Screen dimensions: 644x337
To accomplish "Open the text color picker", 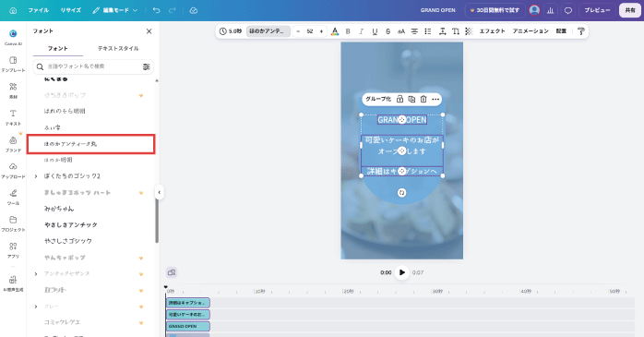I will 335,31.
